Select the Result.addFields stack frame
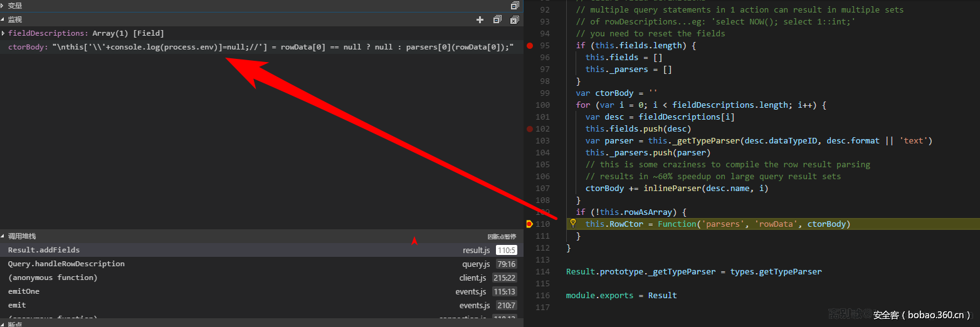 (x=44, y=250)
